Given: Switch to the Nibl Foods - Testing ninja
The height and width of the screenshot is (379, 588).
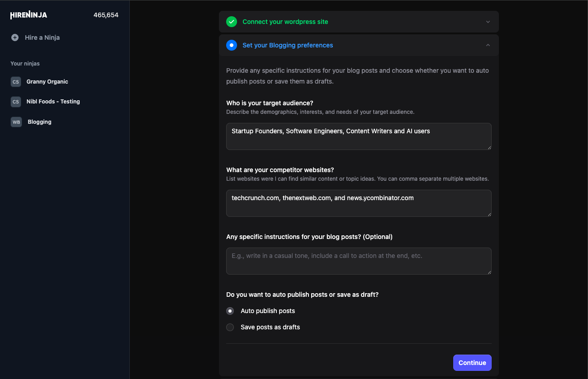Looking at the screenshot, I should 53,102.
